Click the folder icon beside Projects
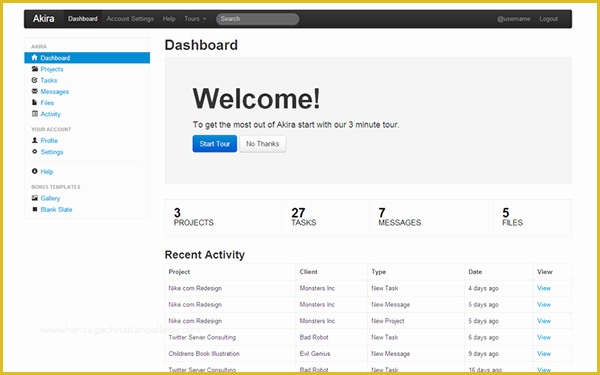The image size is (600, 375). click(x=34, y=69)
